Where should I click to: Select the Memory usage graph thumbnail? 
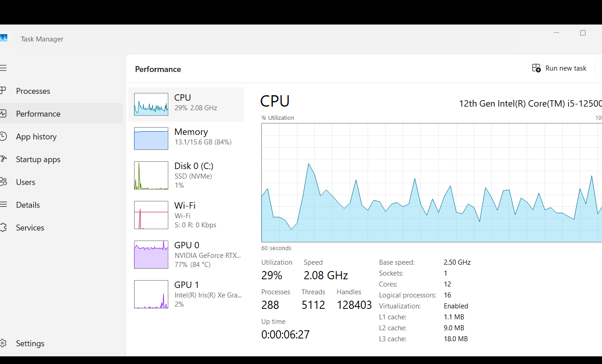coord(151,138)
